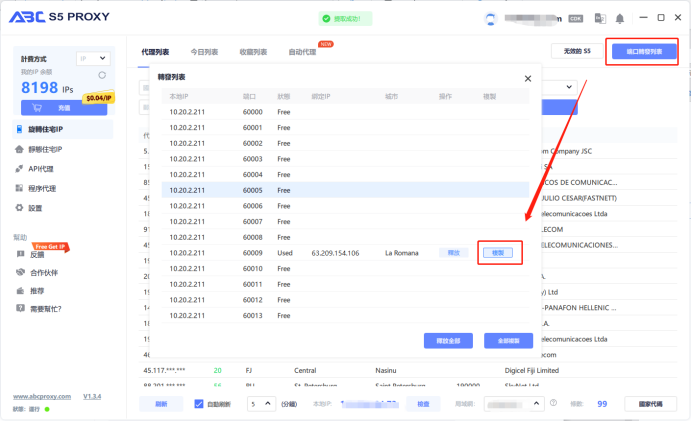Select the row with port 60012
The image size is (691, 422).
coord(345,300)
